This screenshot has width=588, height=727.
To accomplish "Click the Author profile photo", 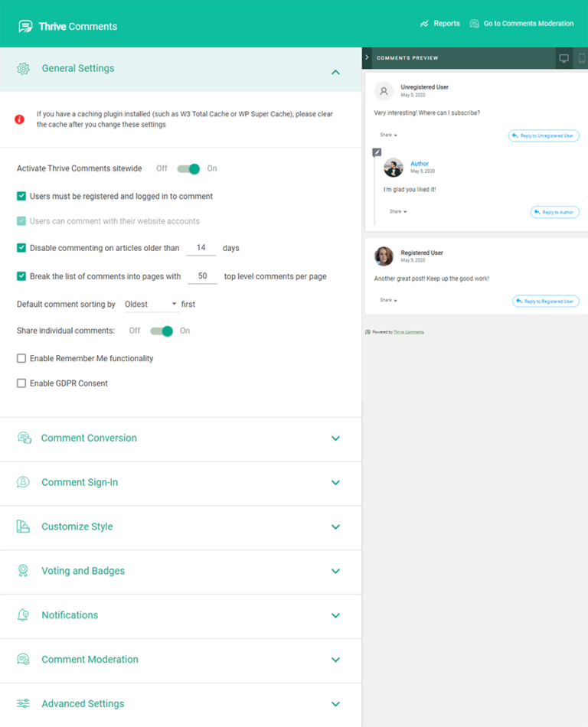I will (x=394, y=168).
